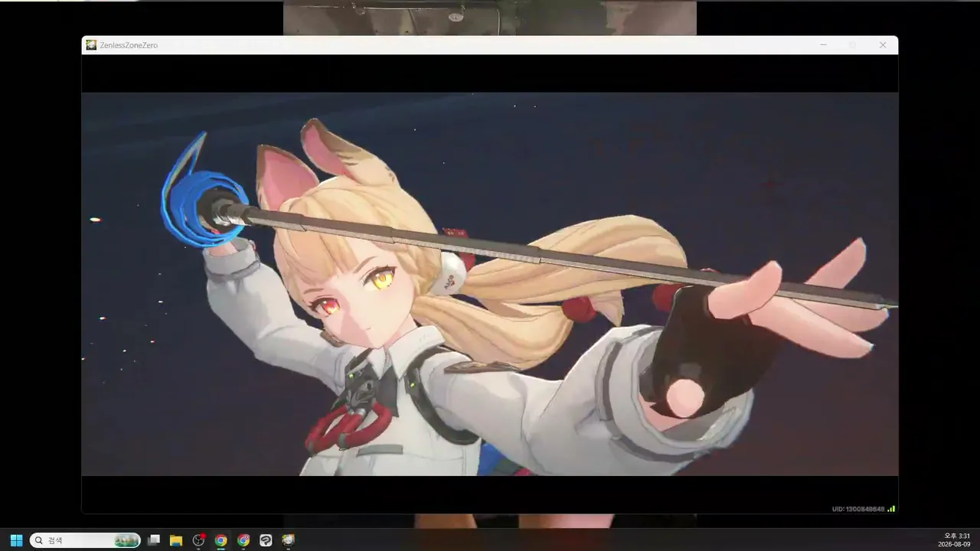This screenshot has height=551, width=980.
Task: Click the ZenlessZoneZero title bar app icon
Action: [x=91, y=45]
